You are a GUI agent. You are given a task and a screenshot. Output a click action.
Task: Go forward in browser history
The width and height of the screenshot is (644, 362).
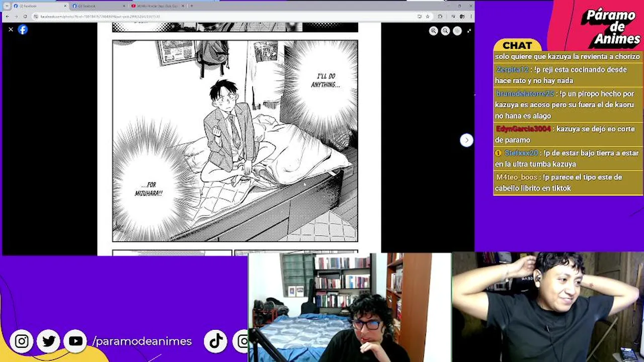(16, 16)
